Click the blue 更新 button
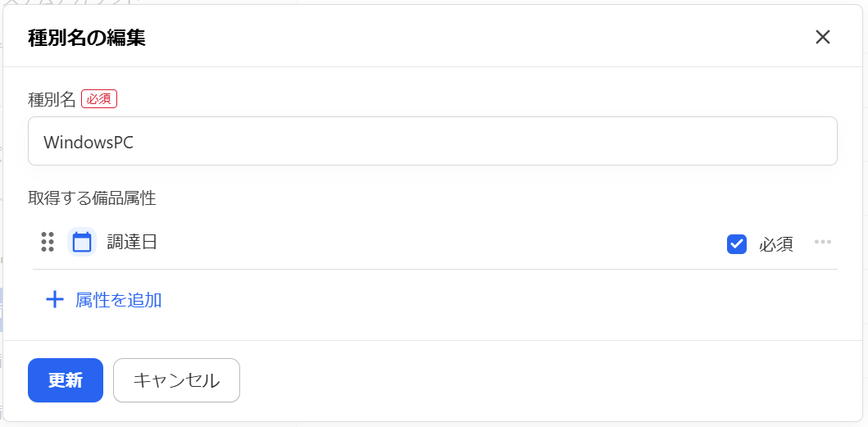This screenshot has height=427, width=868. pyautogui.click(x=66, y=380)
